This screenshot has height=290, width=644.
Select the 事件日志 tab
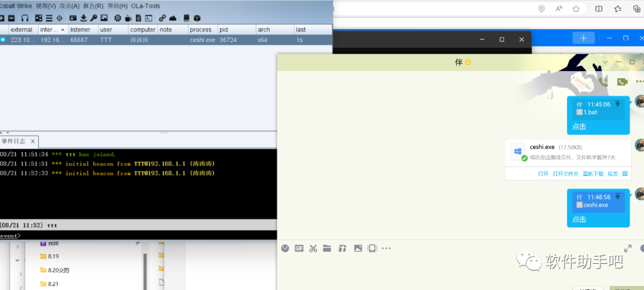coord(14,141)
